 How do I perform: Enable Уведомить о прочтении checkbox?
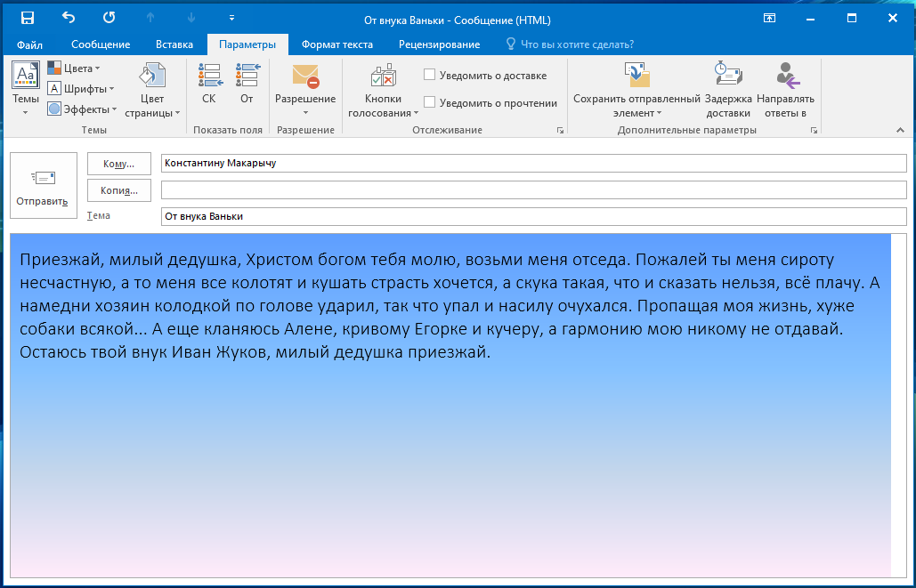[430, 102]
